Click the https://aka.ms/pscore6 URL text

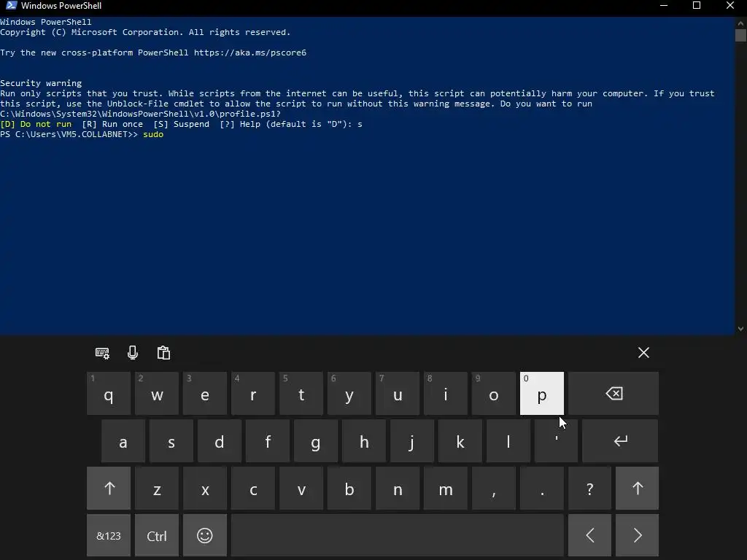[x=250, y=52]
